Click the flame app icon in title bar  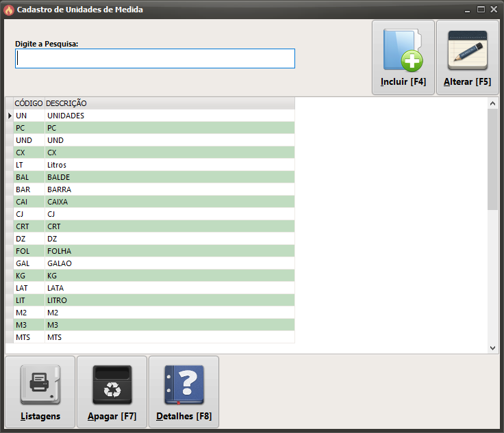(x=9, y=10)
